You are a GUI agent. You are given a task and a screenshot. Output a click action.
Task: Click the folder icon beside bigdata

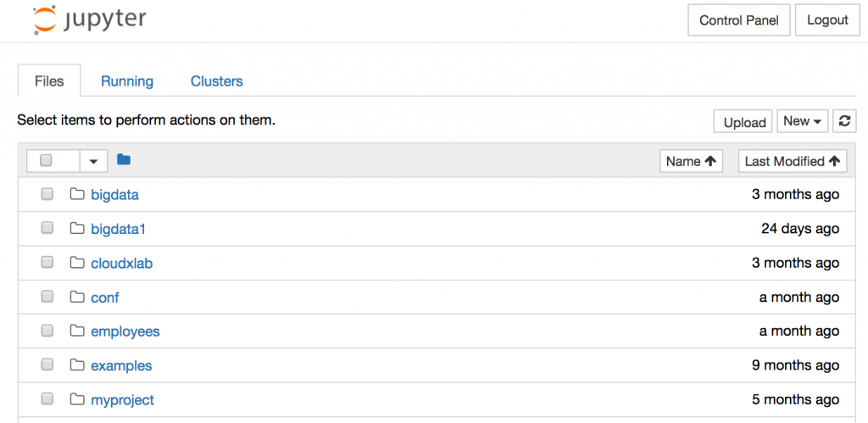click(77, 194)
